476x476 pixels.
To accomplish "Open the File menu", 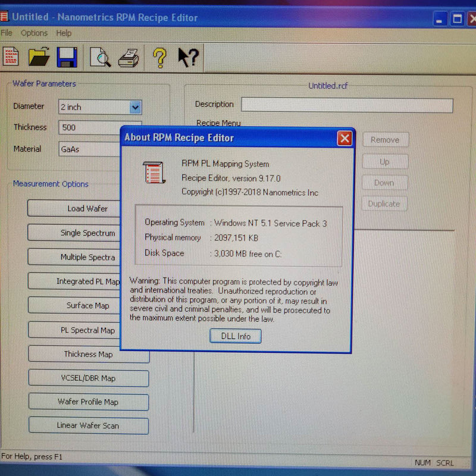I will pos(6,33).
